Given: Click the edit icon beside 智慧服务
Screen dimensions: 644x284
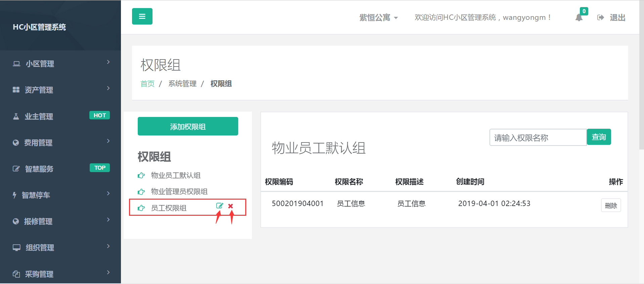Looking at the screenshot, I should coord(16,169).
